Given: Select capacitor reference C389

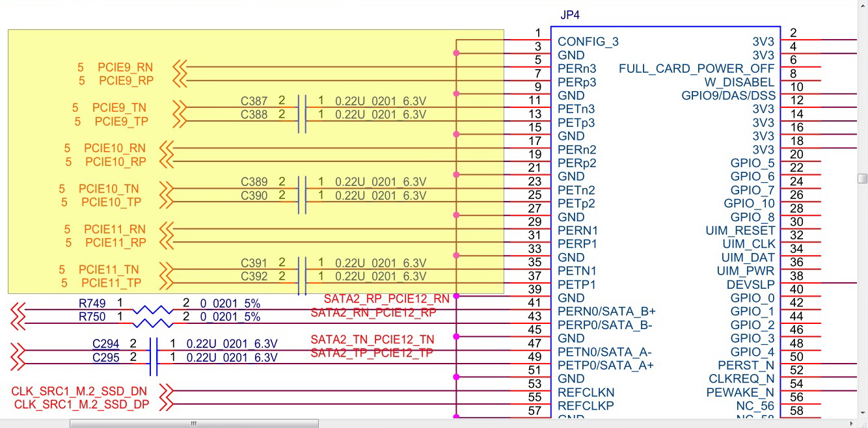Looking at the screenshot, I should click(254, 181).
